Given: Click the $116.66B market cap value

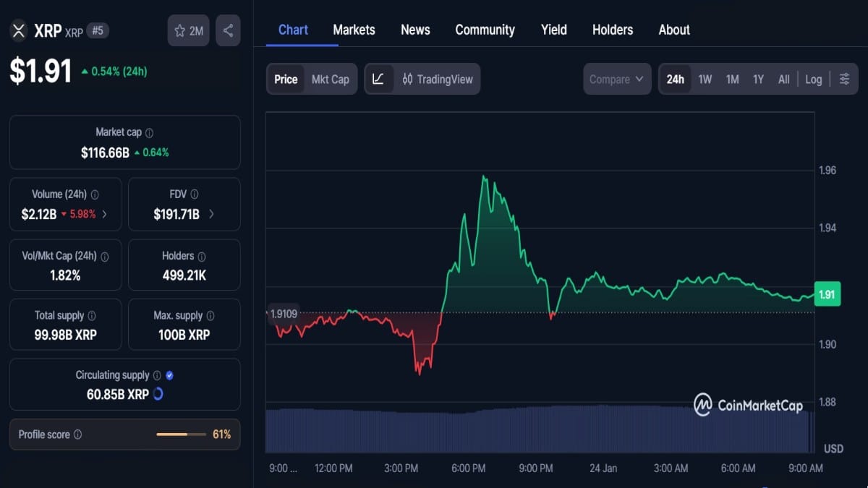Looking at the screenshot, I should tap(105, 153).
